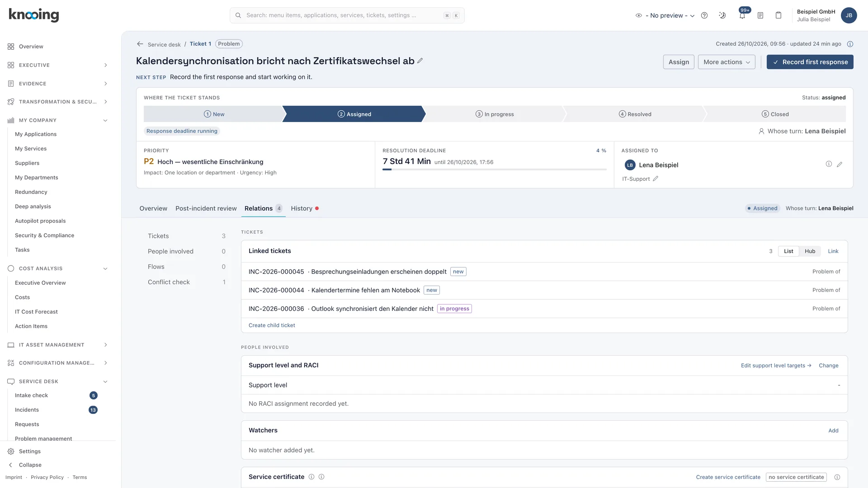The width and height of the screenshot is (868, 488).
Task: Click the first info icon beside Service certificate
Action: (311, 477)
